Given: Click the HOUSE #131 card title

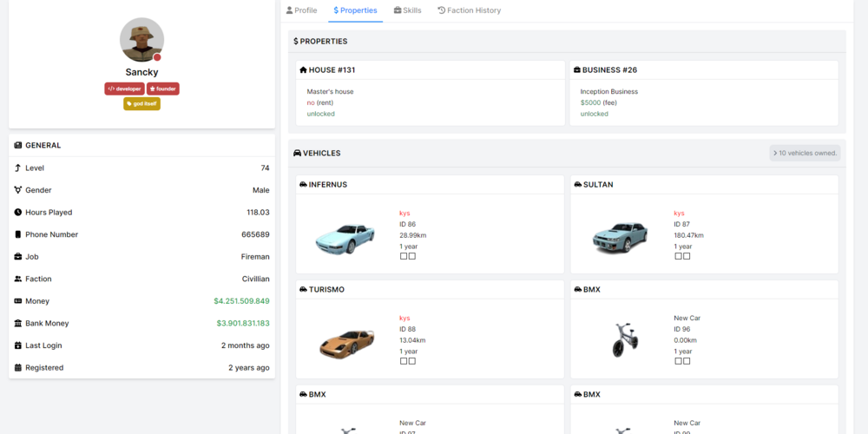Looking at the screenshot, I should point(332,69).
